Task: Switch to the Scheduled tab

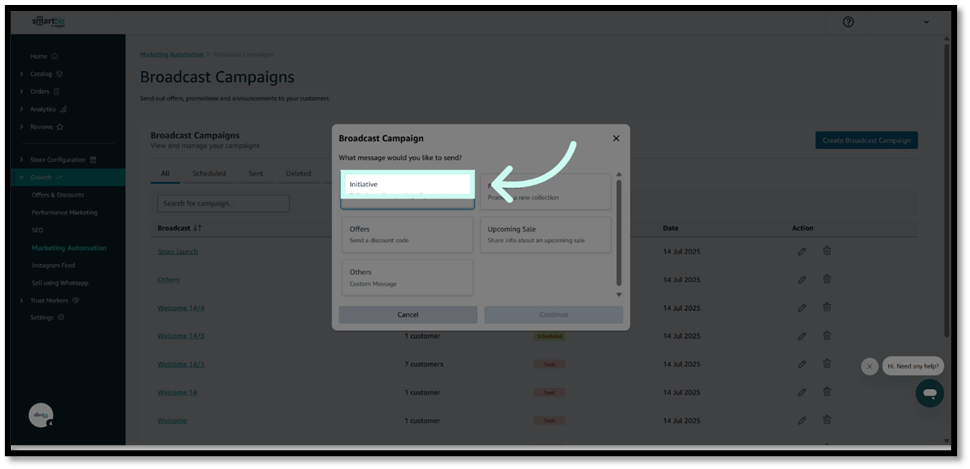Action: [209, 173]
